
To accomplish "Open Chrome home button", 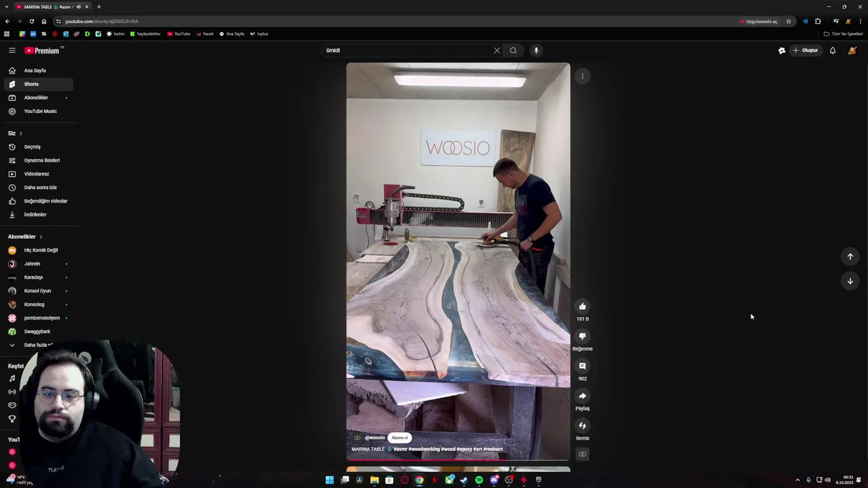I will click(44, 22).
